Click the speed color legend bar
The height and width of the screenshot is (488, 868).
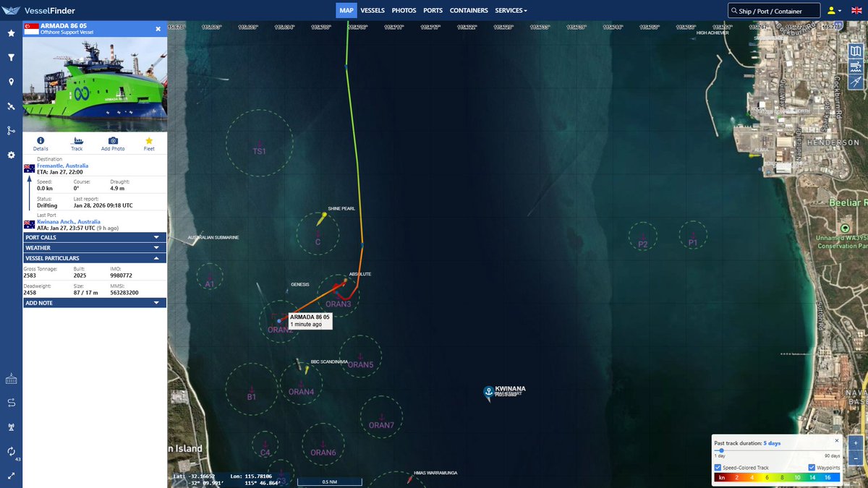pos(777,477)
